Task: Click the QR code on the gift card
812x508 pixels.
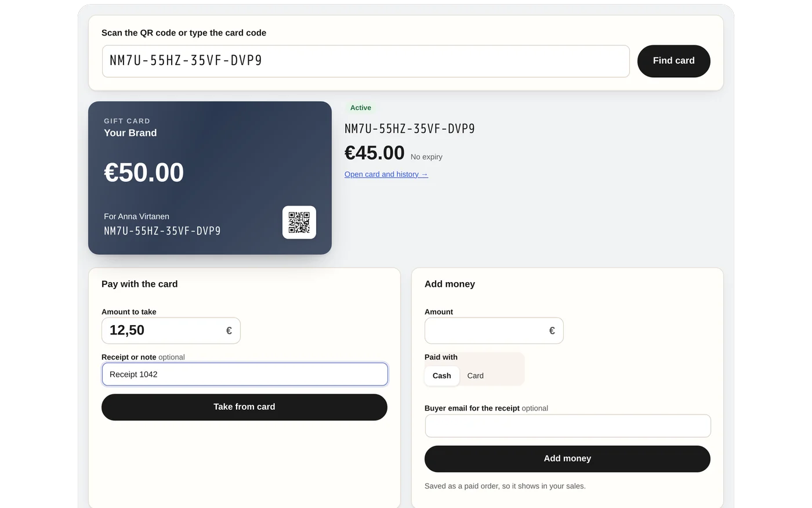Action: tap(299, 222)
